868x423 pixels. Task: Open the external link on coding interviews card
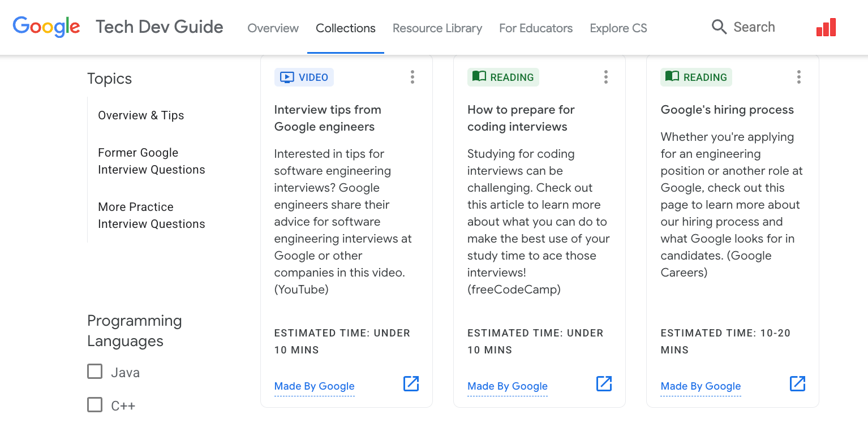pos(604,383)
